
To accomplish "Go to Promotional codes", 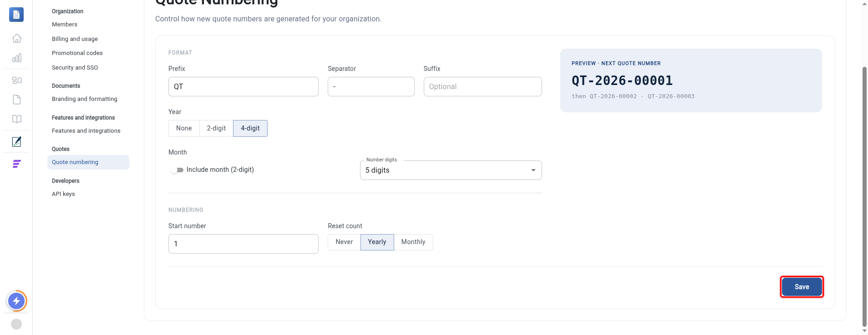I will click(77, 53).
